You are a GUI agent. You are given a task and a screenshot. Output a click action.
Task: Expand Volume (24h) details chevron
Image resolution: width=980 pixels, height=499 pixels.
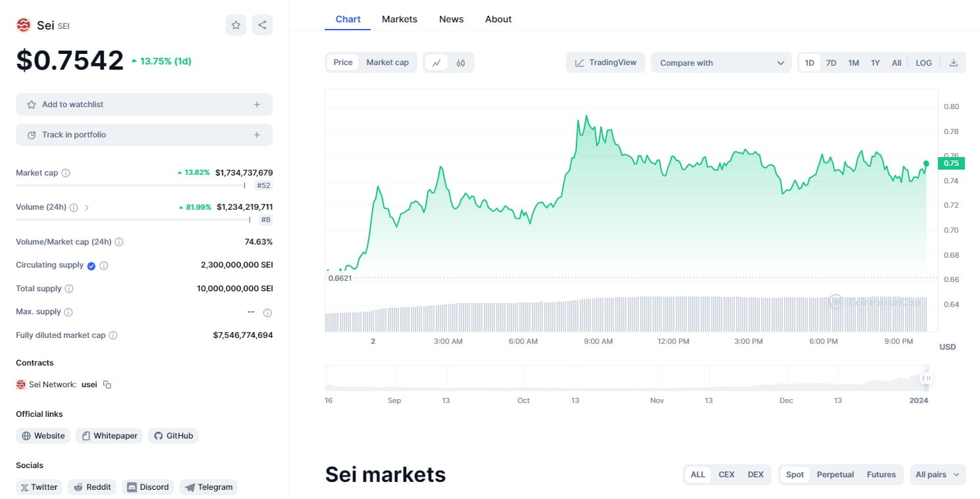pyautogui.click(x=87, y=207)
